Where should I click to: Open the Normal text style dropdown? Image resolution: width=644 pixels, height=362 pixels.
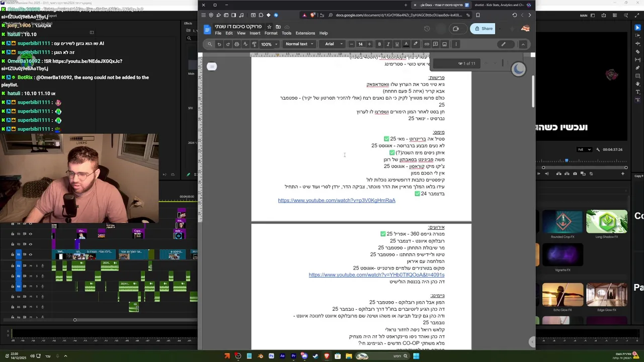pyautogui.click(x=300, y=44)
